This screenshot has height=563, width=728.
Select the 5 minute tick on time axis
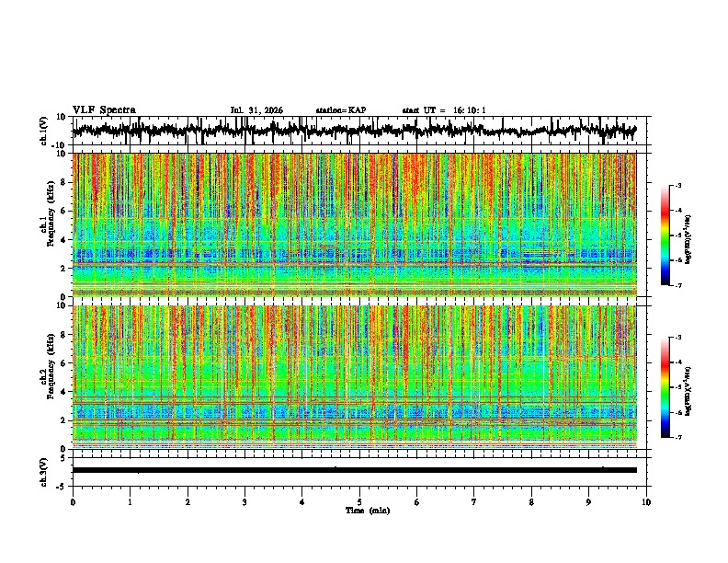pyautogui.click(x=359, y=502)
